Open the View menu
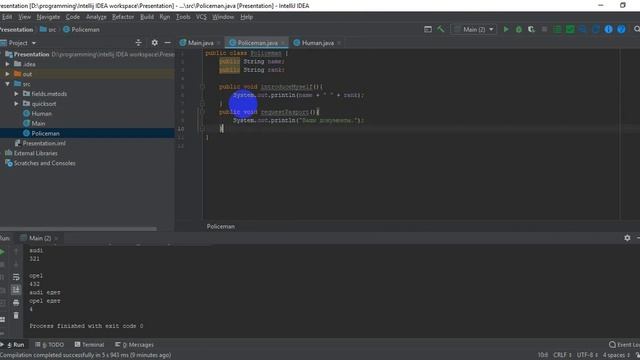Image resolution: width=640 pixels, height=360 pixels. 24,17
